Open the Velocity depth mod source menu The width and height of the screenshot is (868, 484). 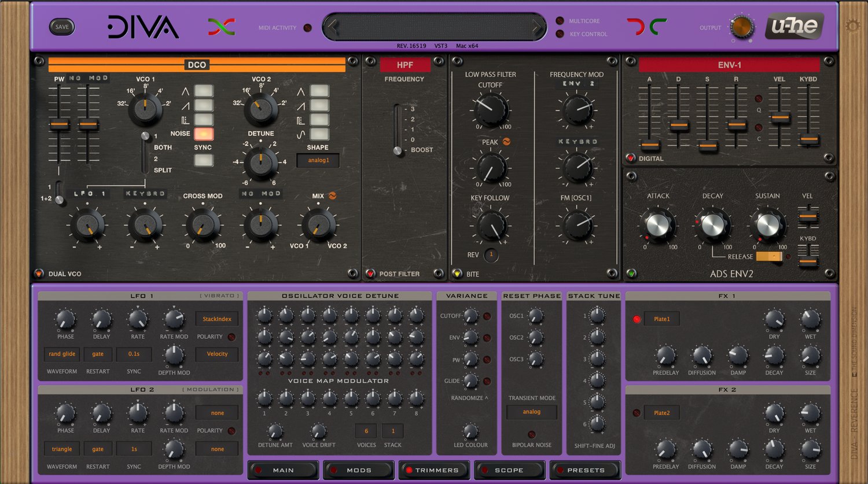coord(217,354)
